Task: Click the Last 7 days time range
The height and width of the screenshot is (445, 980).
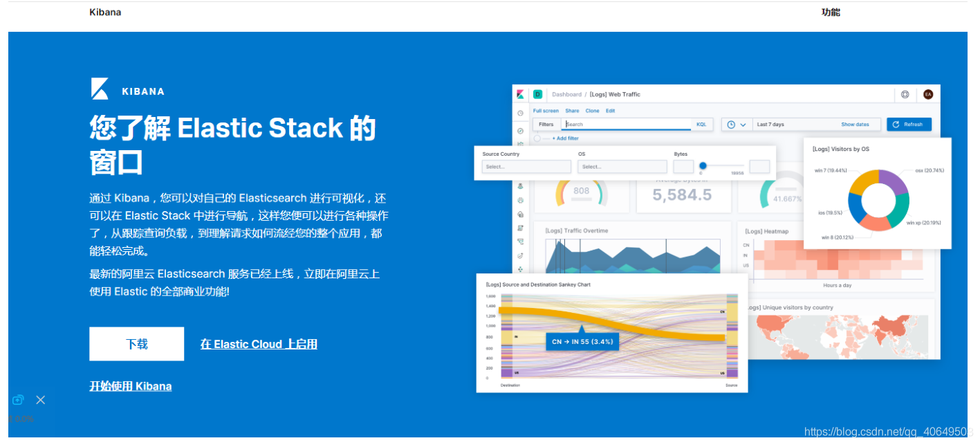Action: tap(770, 125)
